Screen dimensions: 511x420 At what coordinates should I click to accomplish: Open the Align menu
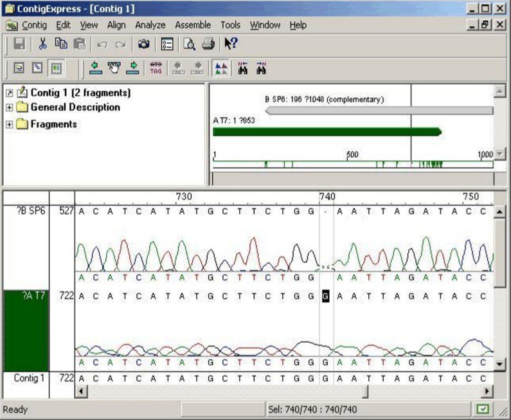click(116, 25)
